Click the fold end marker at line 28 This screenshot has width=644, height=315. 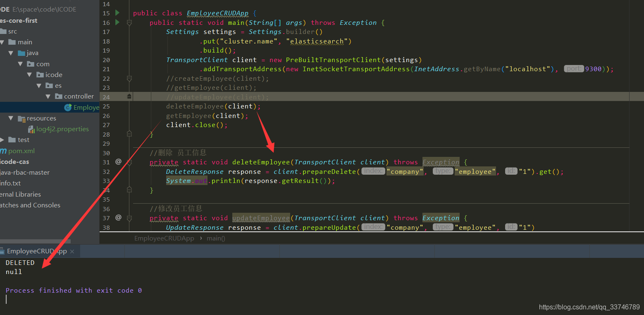(129, 134)
